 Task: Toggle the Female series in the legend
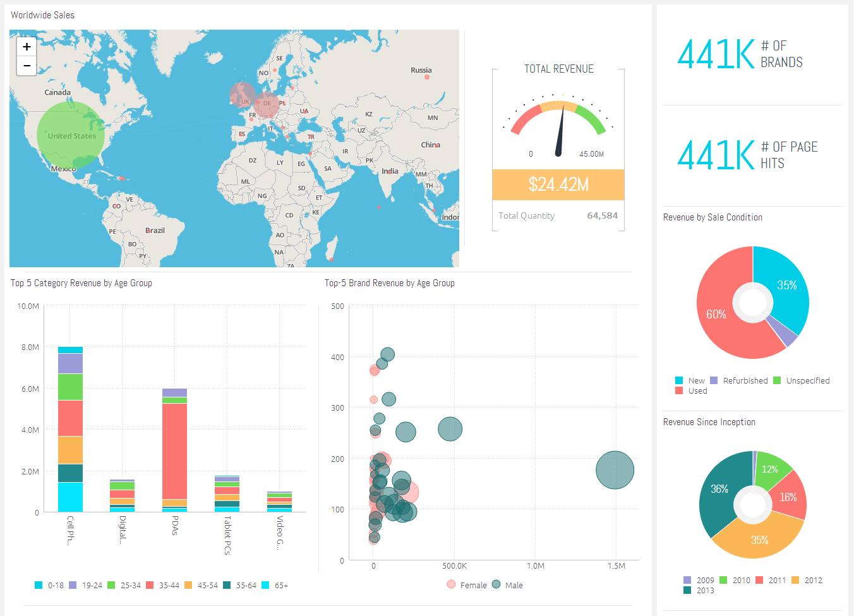pos(467,584)
